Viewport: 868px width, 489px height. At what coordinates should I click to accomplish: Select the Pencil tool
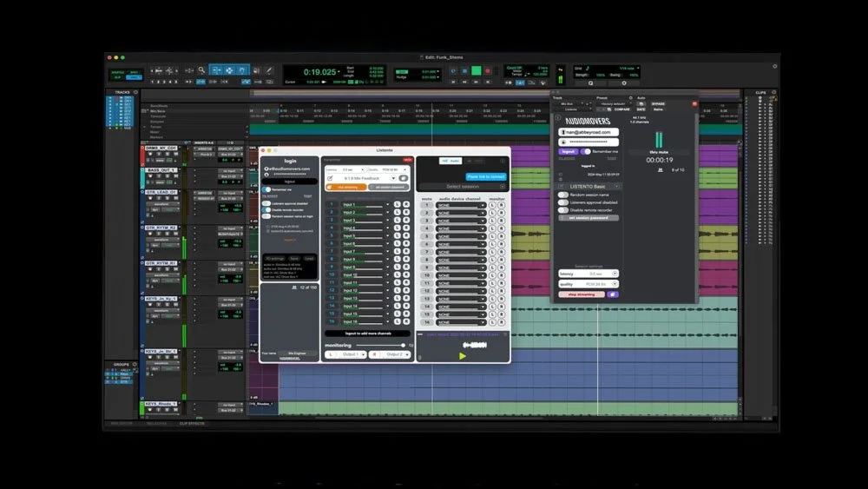[x=269, y=70]
